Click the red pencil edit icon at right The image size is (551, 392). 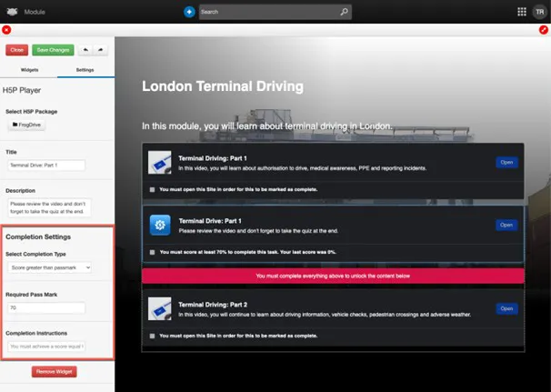(x=544, y=30)
